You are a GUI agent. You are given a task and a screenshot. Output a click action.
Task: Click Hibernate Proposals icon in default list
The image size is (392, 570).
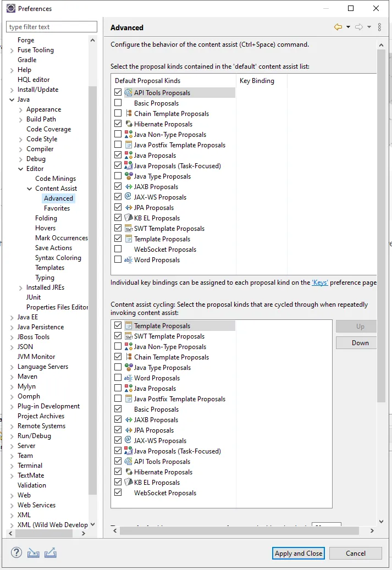click(128, 124)
